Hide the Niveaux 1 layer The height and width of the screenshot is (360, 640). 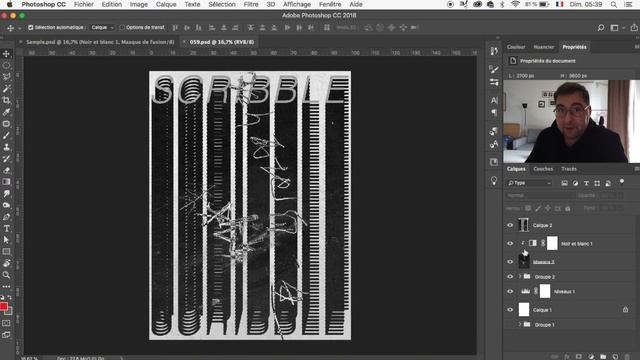point(510,291)
